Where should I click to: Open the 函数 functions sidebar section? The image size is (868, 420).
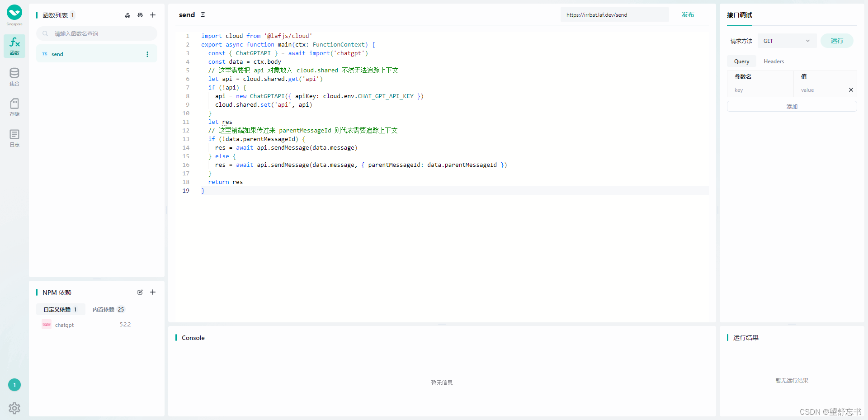point(14,46)
